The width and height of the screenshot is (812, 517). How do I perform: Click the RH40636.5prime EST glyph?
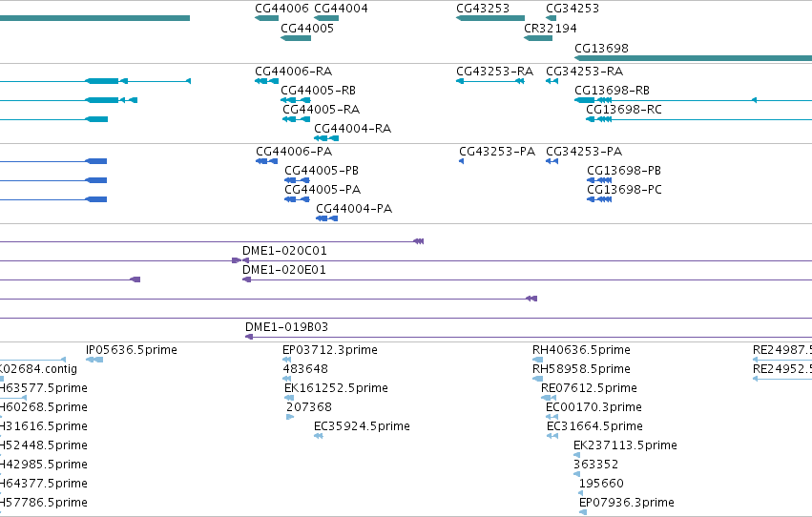pos(537,360)
